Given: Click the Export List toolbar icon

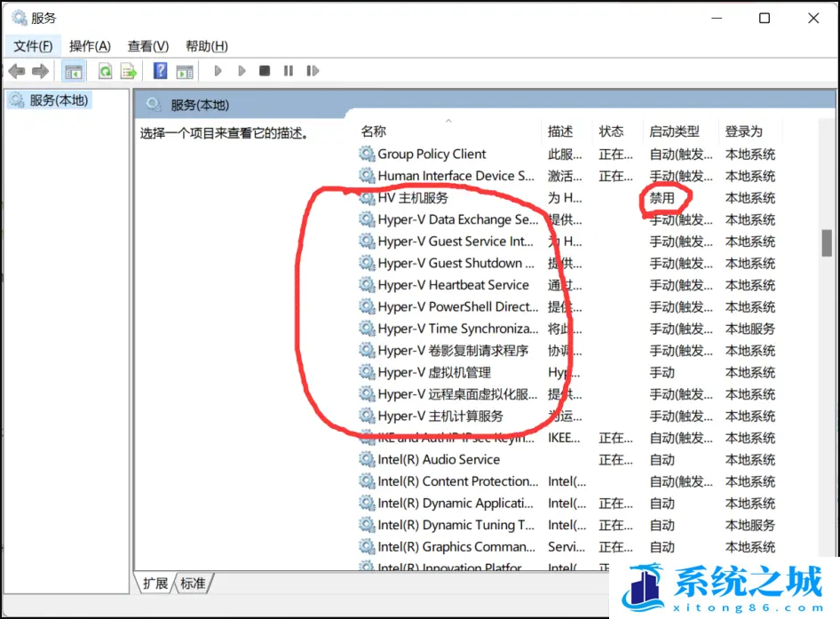Looking at the screenshot, I should coord(129,71).
